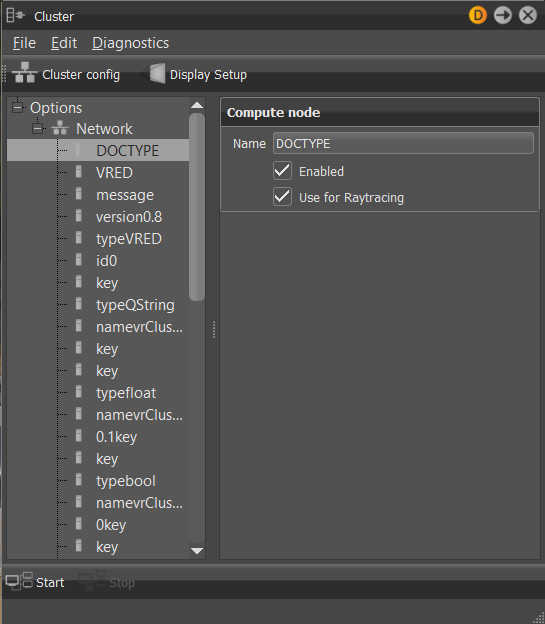
Task: Click the Start cluster icon
Action: coord(19,581)
